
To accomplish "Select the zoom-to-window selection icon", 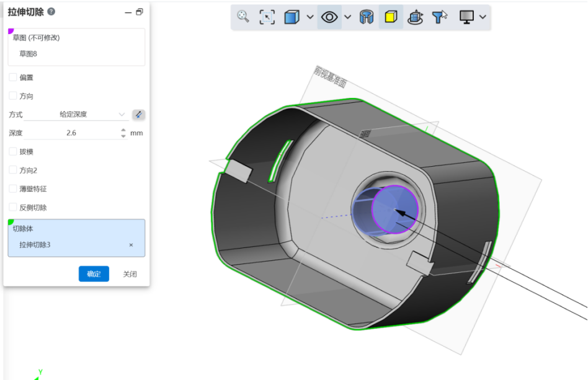I will pyautogui.click(x=267, y=17).
